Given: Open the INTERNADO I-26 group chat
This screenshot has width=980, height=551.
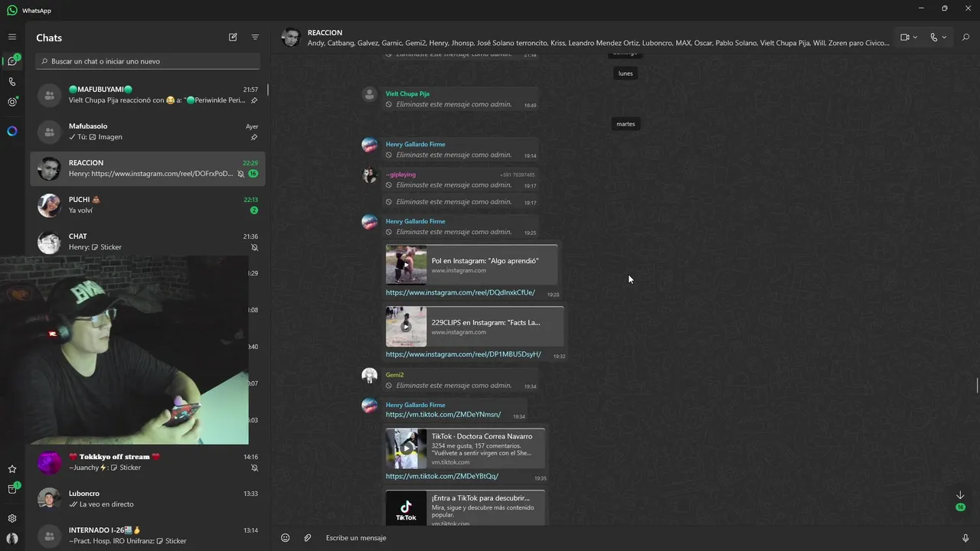Looking at the screenshot, I should [x=148, y=535].
